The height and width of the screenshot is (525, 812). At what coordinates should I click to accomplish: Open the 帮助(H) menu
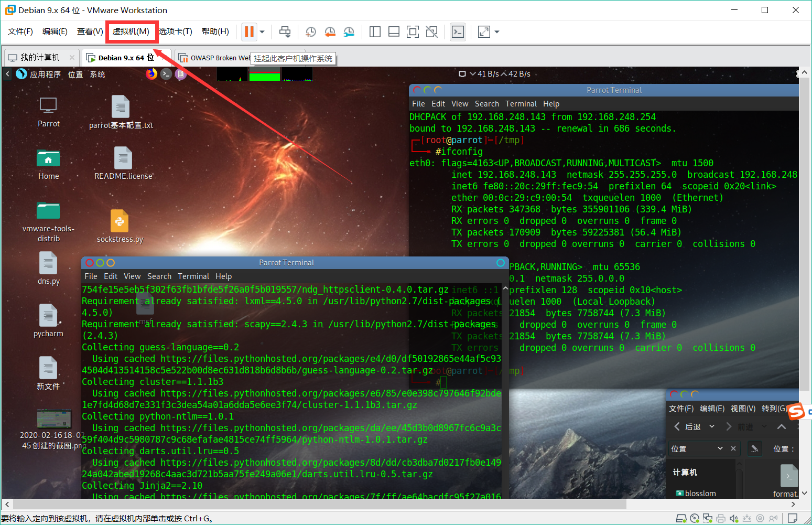(215, 31)
